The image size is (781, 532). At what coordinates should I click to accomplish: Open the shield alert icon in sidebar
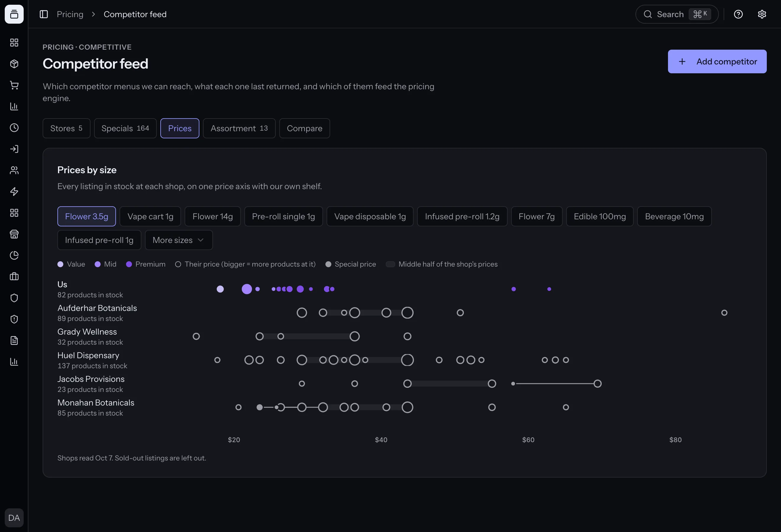click(x=14, y=319)
